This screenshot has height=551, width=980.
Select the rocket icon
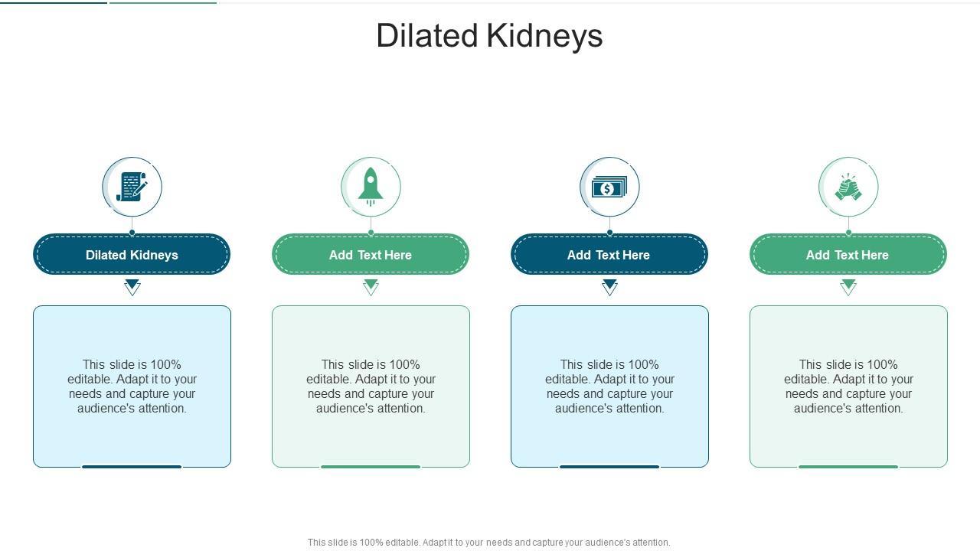tap(371, 187)
